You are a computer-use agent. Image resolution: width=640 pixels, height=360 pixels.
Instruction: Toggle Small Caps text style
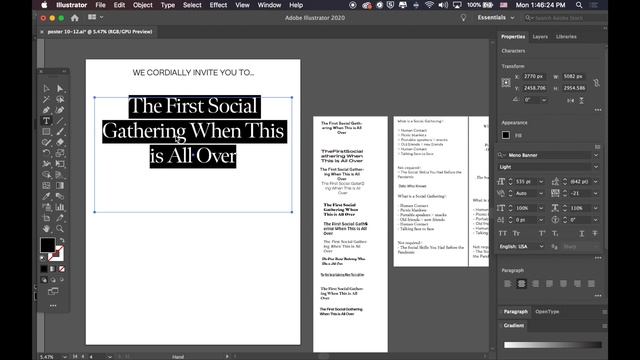coord(516,233)
